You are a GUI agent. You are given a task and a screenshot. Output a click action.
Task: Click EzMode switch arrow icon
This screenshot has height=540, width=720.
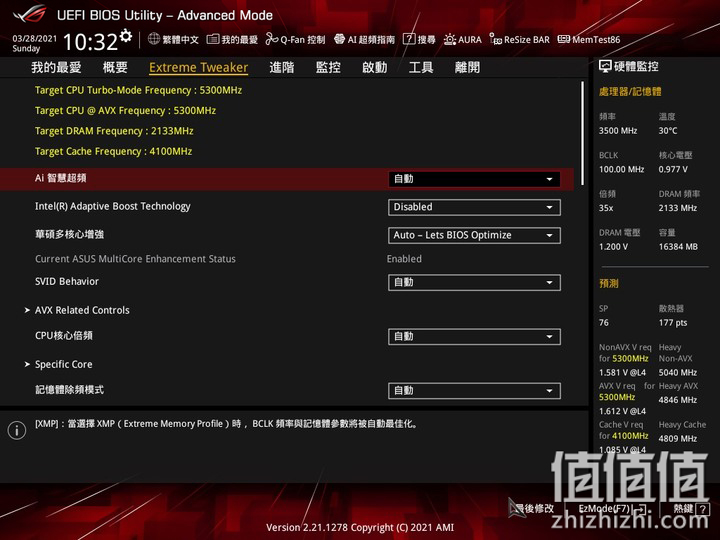pos(641,509)
